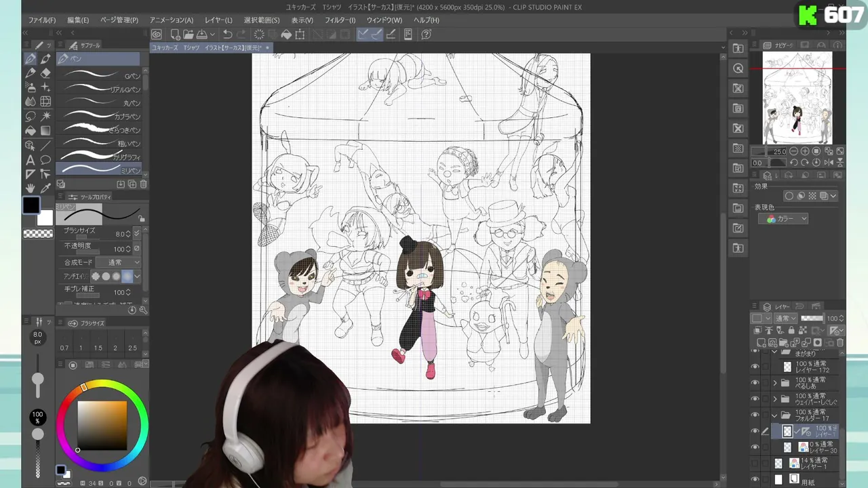
Task: Click the Save icon in the command bar
Action: [x=201, y=35]
